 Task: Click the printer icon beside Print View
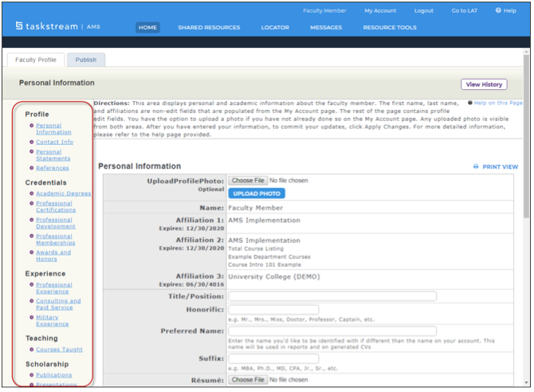point(476,167)
